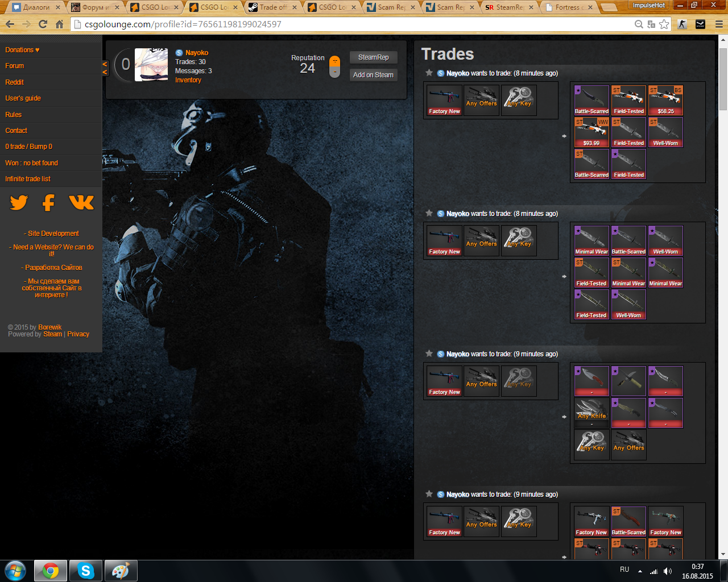The image size is (728, 582).
Task: Collapse the sidebar using the orange arrows
Action: pyautogui.click(x=105, y=68)
